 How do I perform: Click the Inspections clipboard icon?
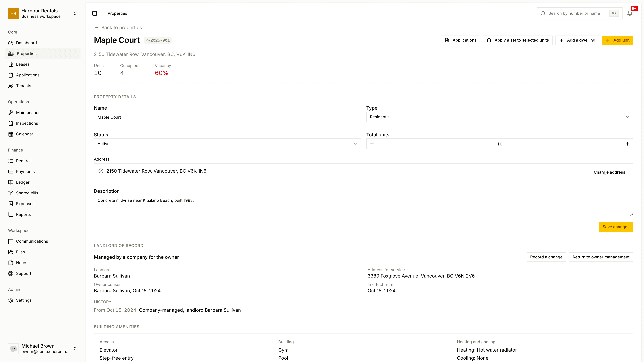coord(11,123)
